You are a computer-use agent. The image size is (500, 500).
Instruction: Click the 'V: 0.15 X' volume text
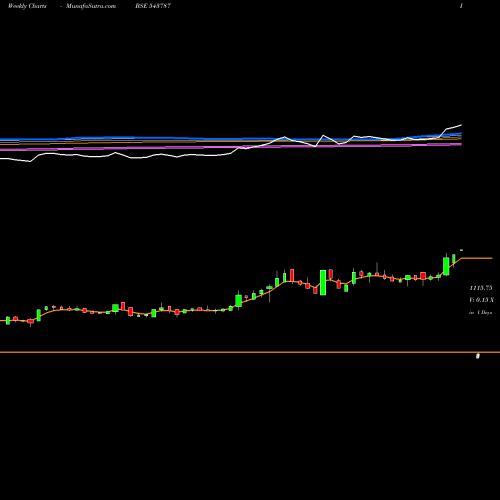pyautogui.click(x=481, y=300)
